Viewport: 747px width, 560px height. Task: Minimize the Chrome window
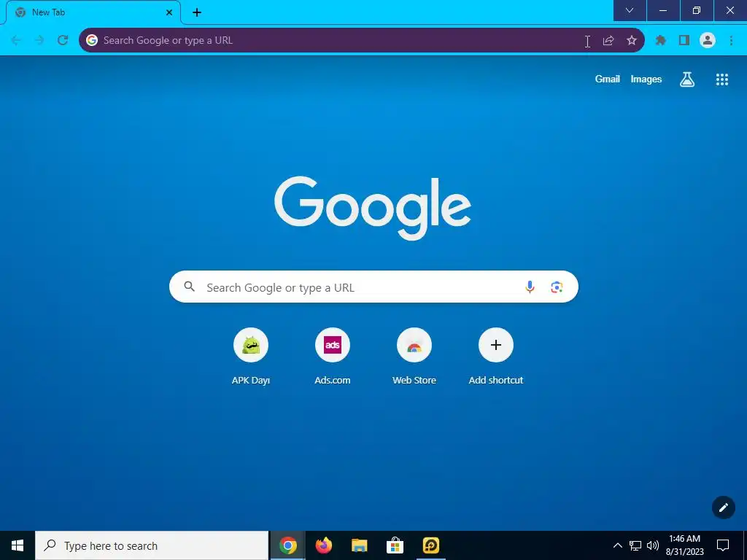(662, 10)
